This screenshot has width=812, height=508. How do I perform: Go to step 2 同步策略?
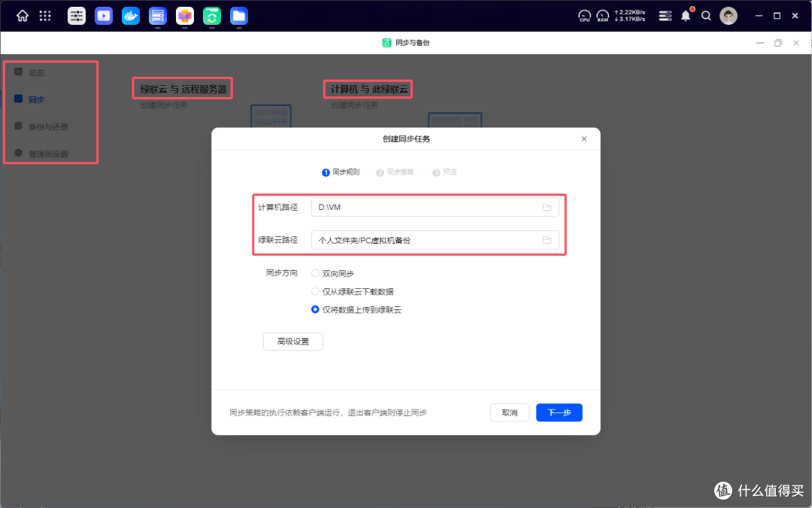pyautogui.click(x=395, y=172)
